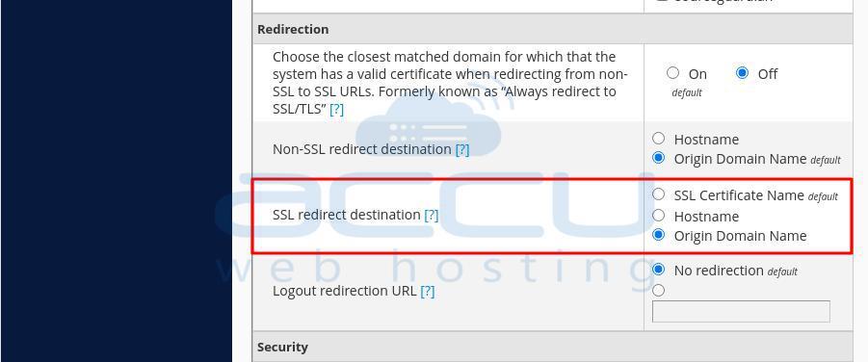Click the Logout redirection URL text field
Image resolution: width=868 pixels, height=362 pixels.
coord(741,312)
